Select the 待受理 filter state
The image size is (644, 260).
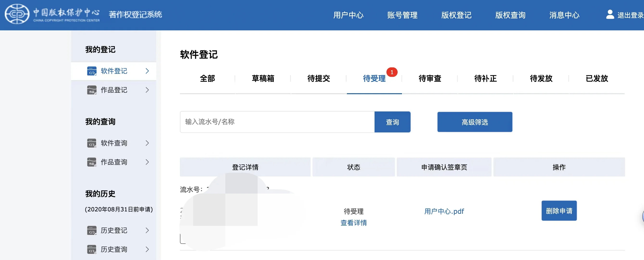(374, 78)
